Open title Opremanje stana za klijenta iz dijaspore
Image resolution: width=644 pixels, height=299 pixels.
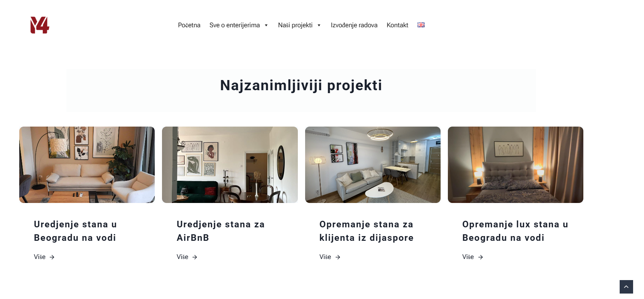(x=366, y=231)
